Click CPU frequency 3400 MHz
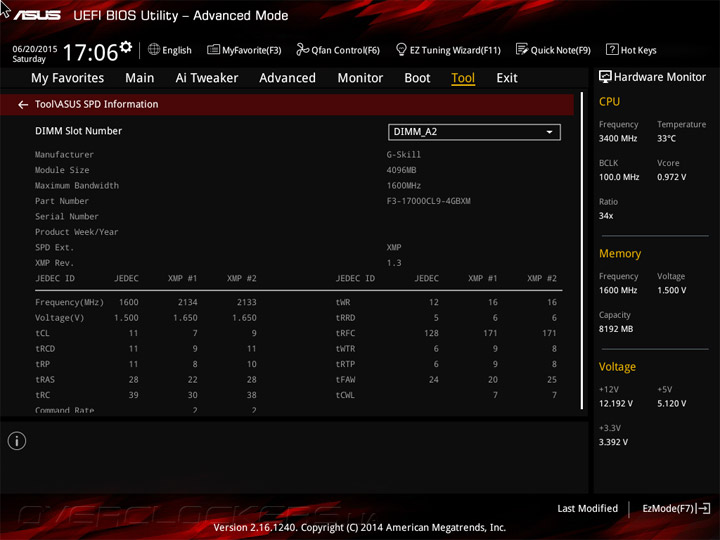 tap(618, 138)
